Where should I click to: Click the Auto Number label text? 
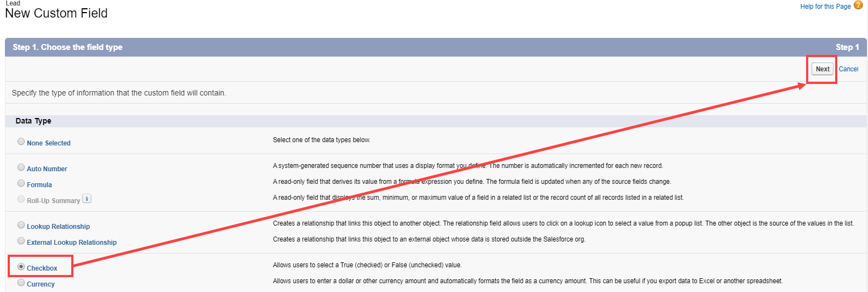[x=47, y=169]
